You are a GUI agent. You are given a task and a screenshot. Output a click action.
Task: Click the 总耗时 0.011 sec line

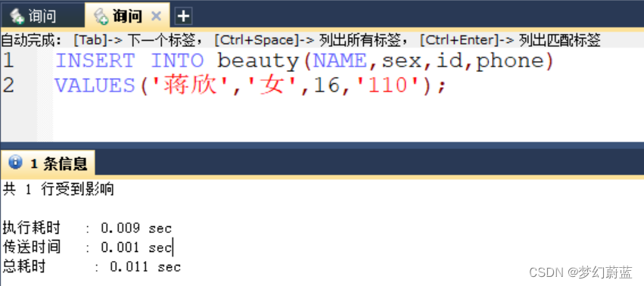coord(92,266)
